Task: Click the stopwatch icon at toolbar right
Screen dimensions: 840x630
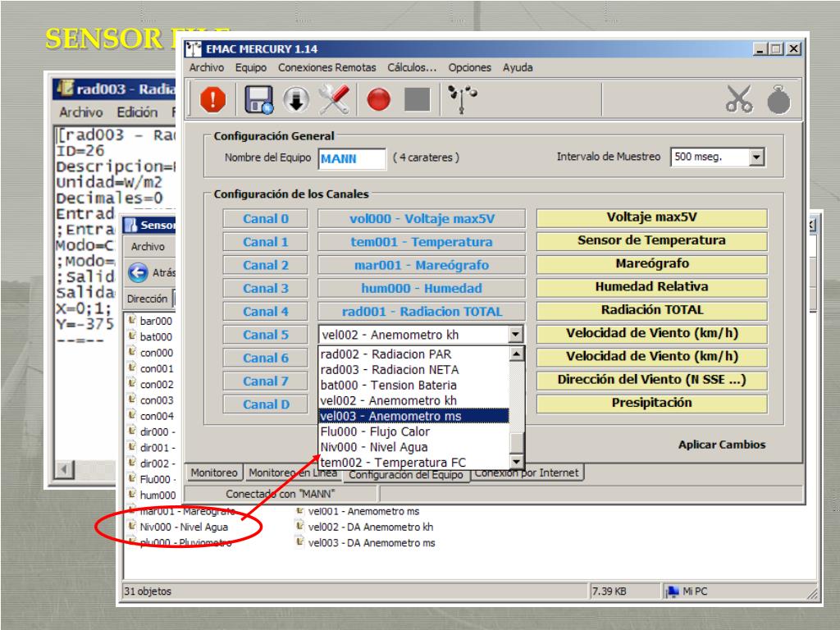Action: 777,99
